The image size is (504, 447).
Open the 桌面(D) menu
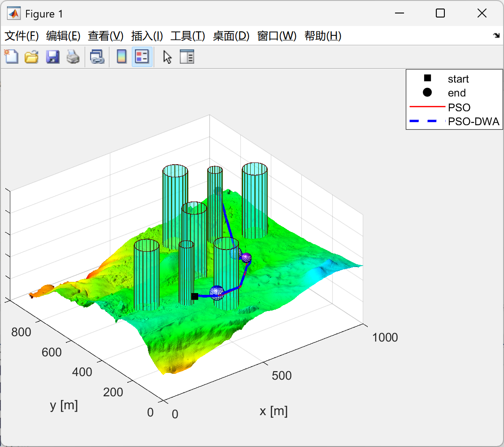[231, 36]
